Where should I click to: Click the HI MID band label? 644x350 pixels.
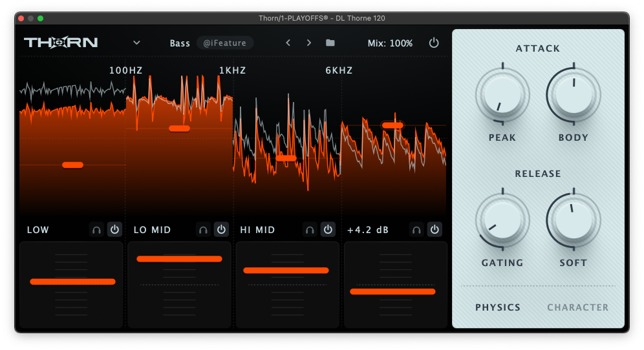pyautogui.click(x=257, y=230)
